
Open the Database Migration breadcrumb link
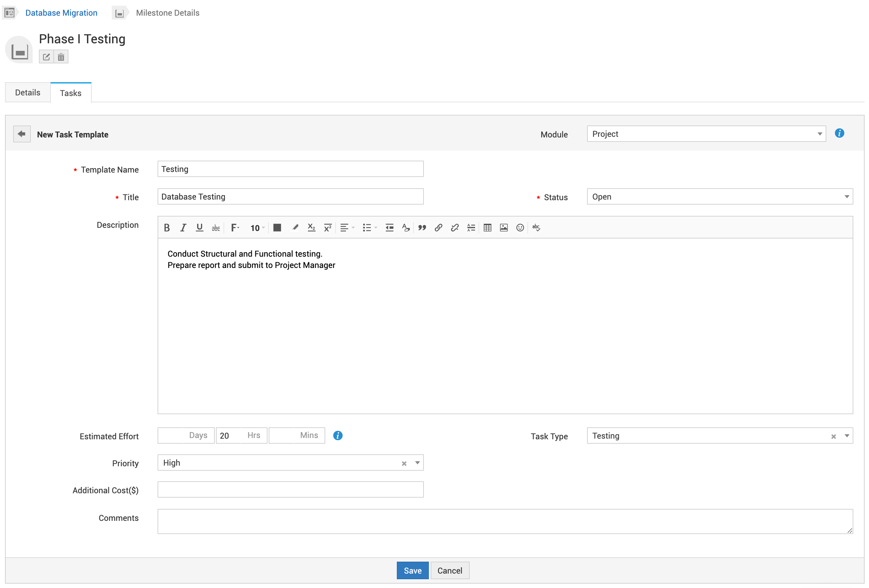click(61, 13)
